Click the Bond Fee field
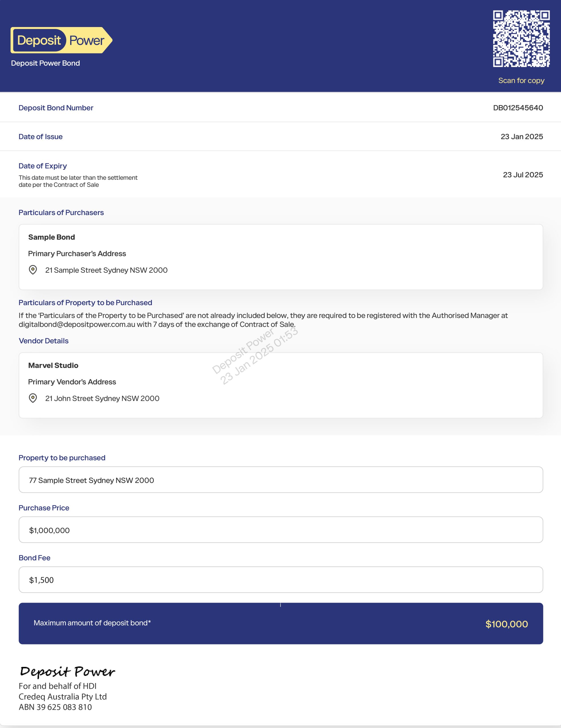This screenshot has height=728, width=561. coord(280,580)
